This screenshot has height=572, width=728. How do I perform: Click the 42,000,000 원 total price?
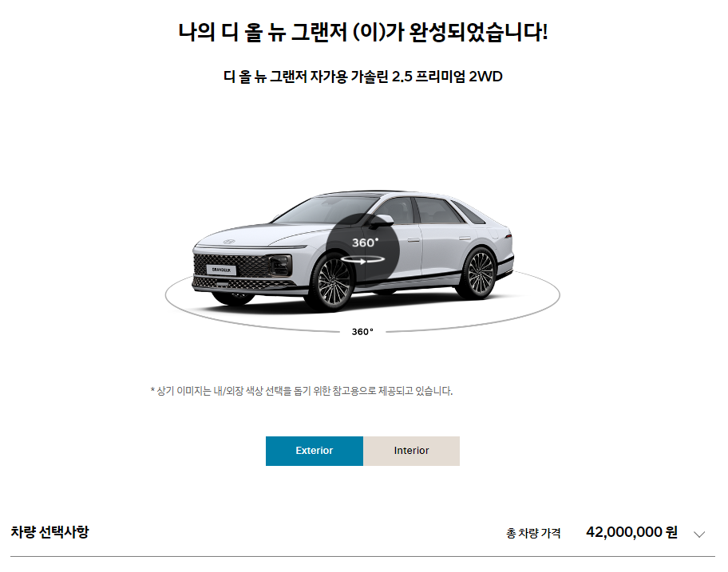631,532
